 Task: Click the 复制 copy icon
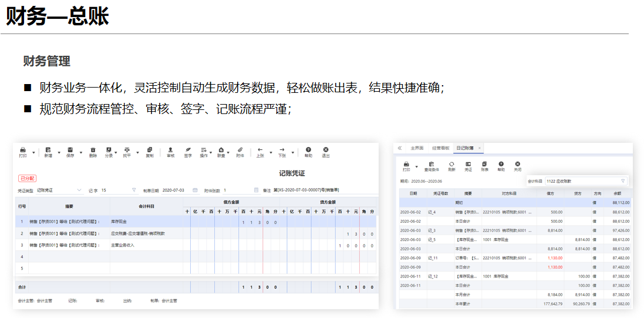(150, 150)
